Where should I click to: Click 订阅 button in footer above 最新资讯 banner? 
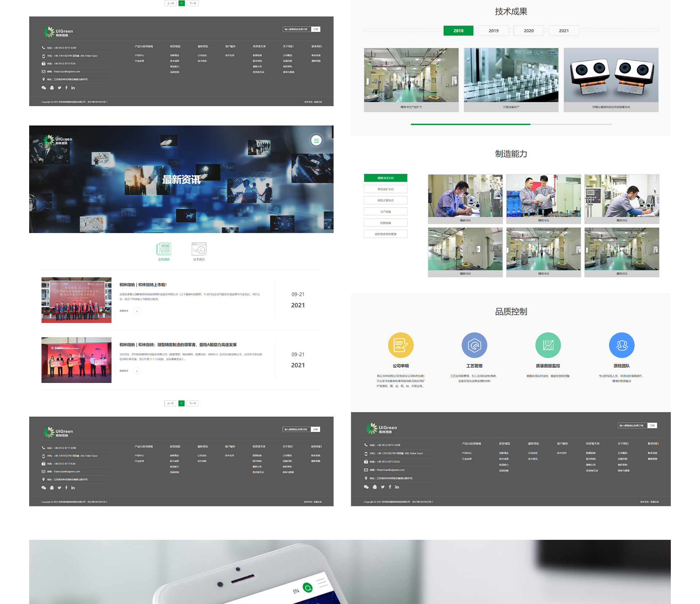pos(316,29)
